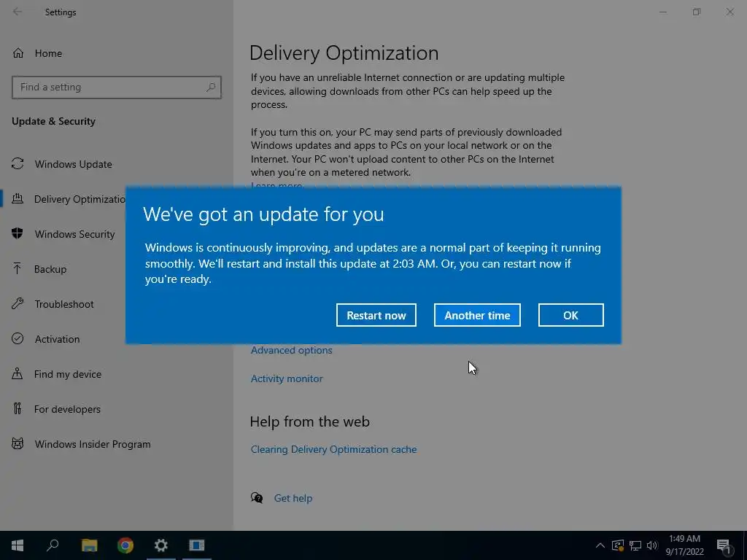Open Activity monitor link
747x560 pixels.
(x=287, y=378)
